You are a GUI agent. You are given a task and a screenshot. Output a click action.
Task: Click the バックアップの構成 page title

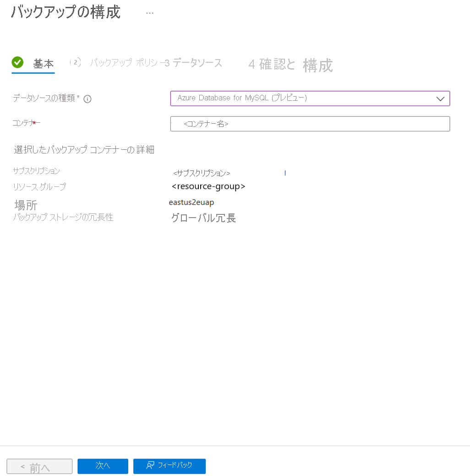tap(66, 12)
